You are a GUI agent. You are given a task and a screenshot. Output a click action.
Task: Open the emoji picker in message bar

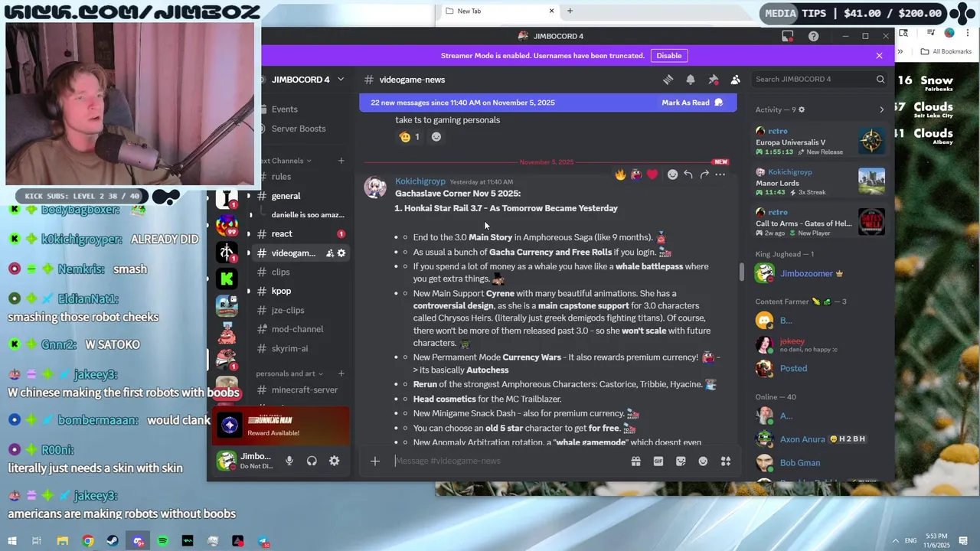pyautogui.click(x=703, y=461)
